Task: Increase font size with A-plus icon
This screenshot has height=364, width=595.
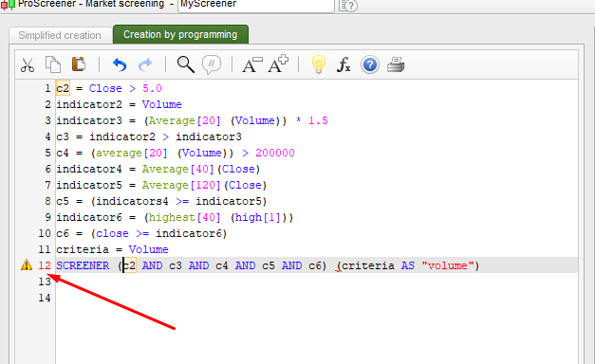Action: coord(278,64)
